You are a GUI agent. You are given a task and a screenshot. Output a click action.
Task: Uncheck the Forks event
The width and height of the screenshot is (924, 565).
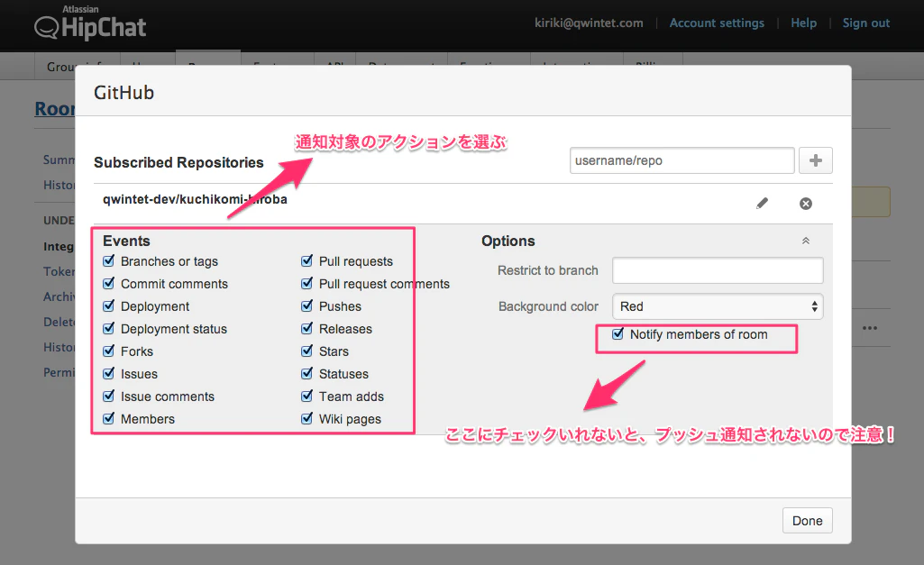pos(108,351)
